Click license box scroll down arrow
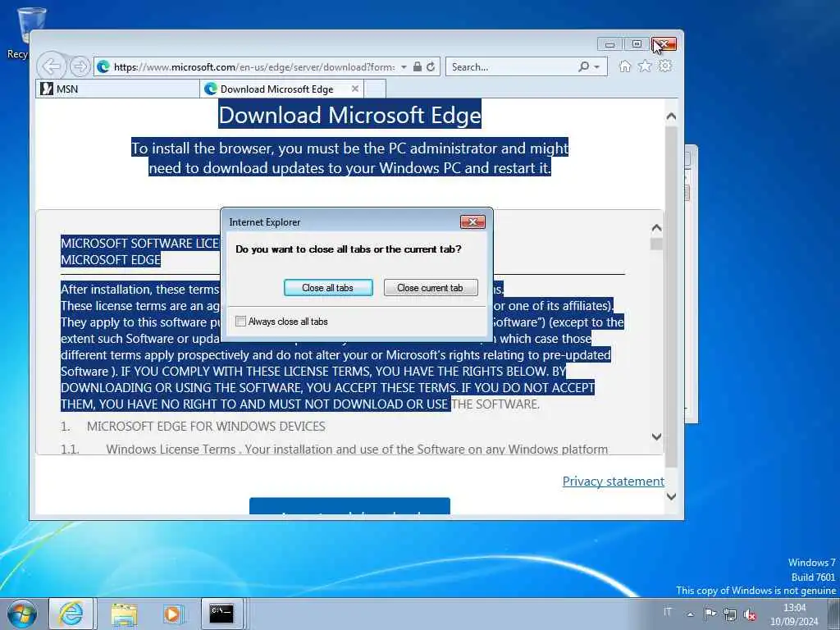The image size is (840, 630). coord(656,436)
